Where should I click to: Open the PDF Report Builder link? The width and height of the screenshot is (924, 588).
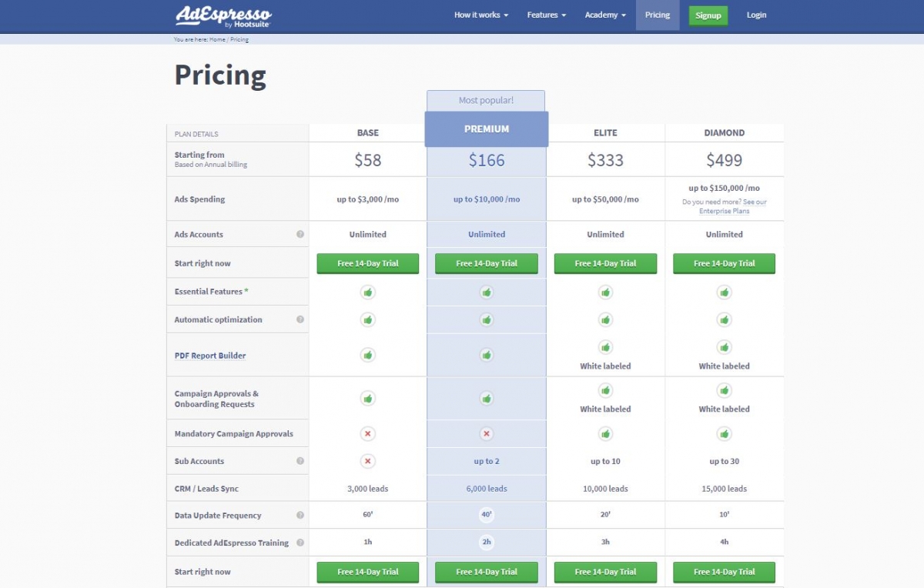pos(210,356)
